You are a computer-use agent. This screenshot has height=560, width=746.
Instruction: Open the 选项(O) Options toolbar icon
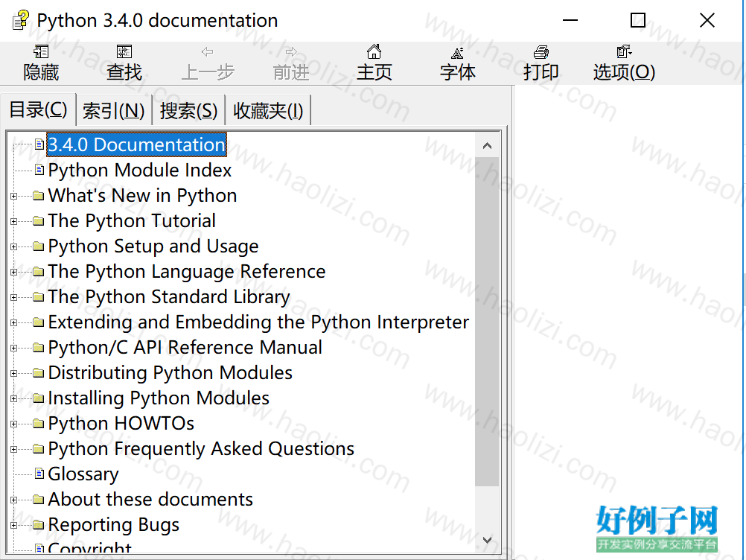[x=624, y=51]
